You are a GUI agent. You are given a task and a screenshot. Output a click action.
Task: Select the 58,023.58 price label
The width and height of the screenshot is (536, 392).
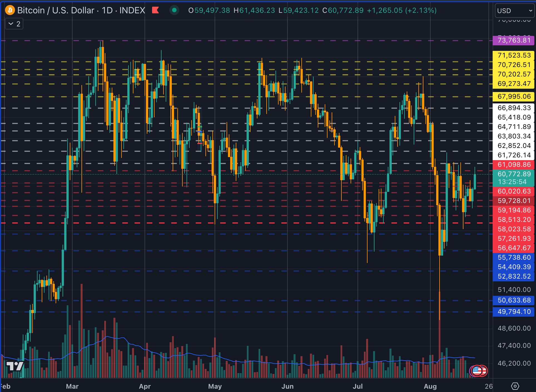(x=513, y=229)
